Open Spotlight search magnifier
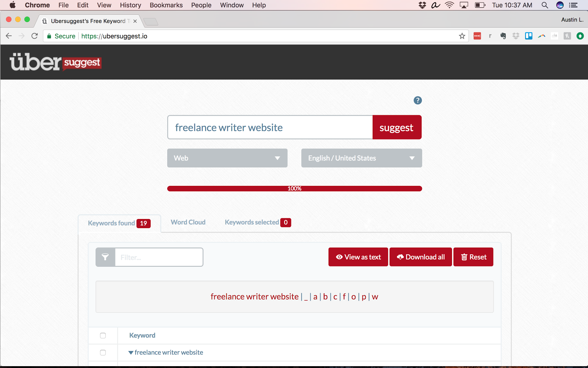Screen dimensions: 588x368 (545, 5)
